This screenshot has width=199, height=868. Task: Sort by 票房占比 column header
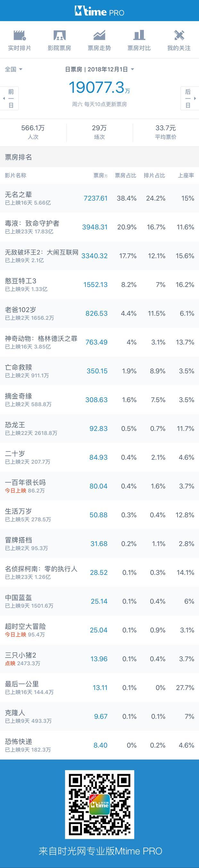click(125, 175)
